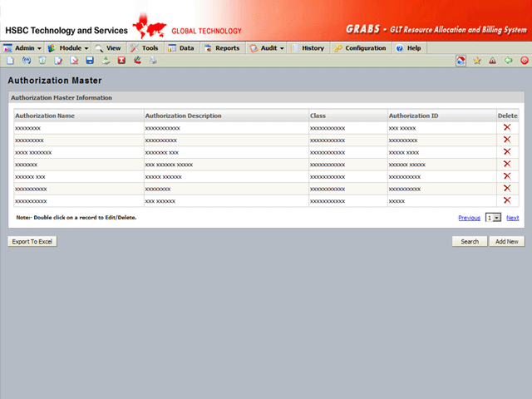Click the Add New button

(x=506, y=241)
